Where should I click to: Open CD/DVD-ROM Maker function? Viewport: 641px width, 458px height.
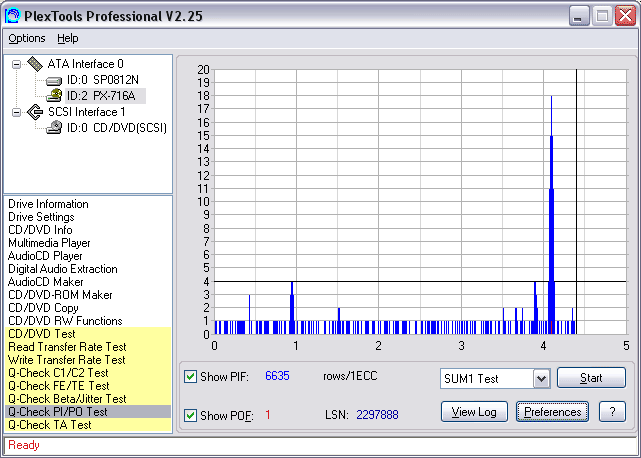click(x=60, y=295)
